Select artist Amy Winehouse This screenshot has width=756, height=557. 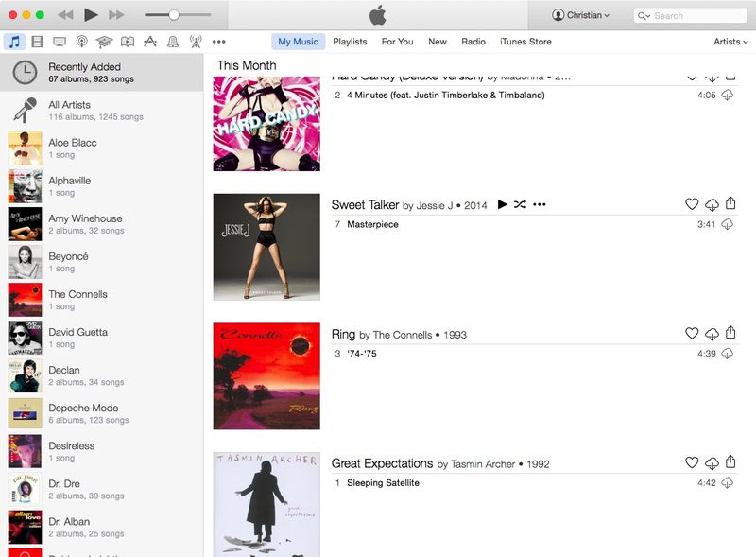click(x=101, y=224)
